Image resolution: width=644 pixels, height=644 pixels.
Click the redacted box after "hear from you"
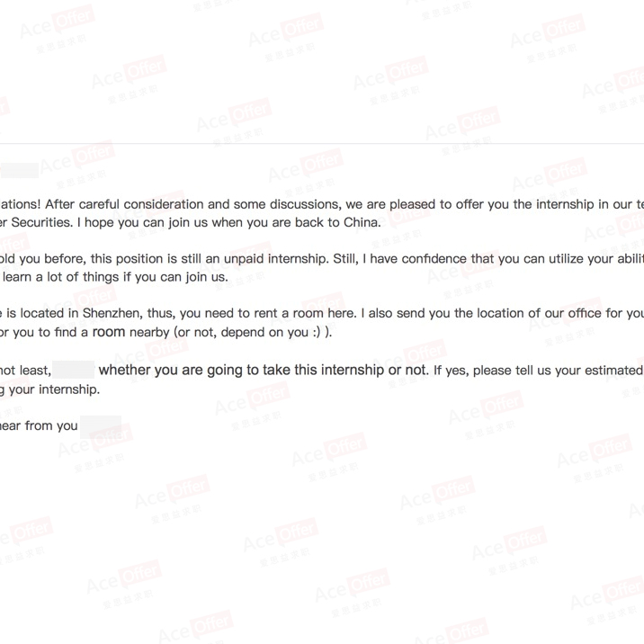[x=101, y=426]
